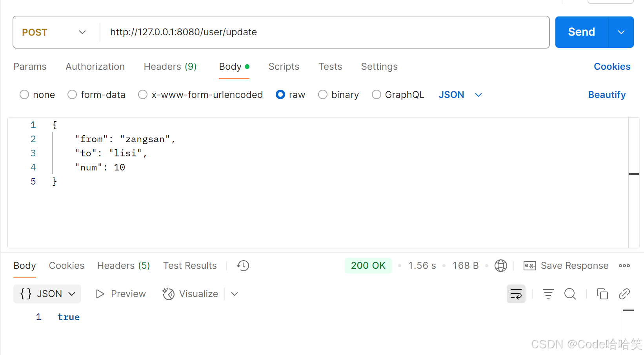Click the network globe icon
The height and width of the screenshot is (355, 644).
pos(501,266)
